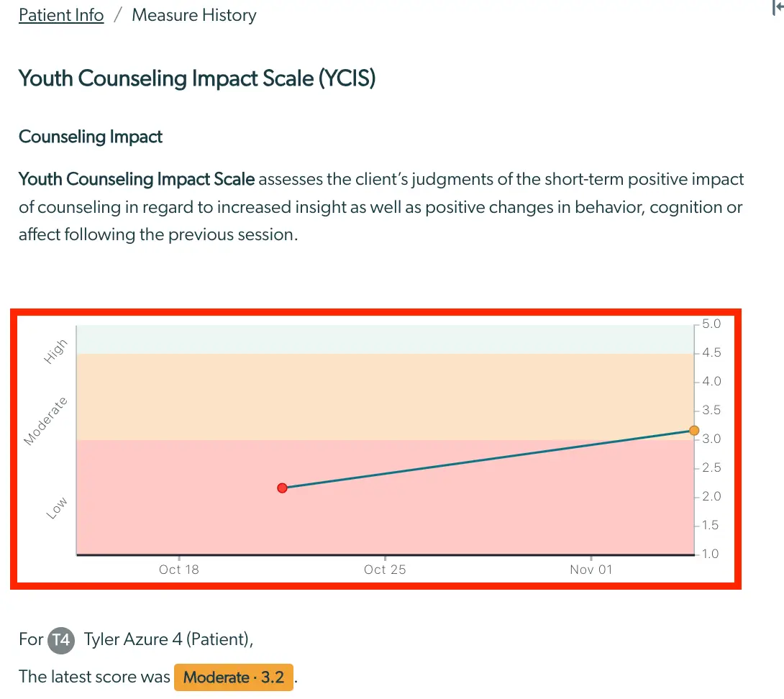Select the red data point on Oct 21
Image resolution: width=784 pixels, height=699 pixels.
point(282,488)
